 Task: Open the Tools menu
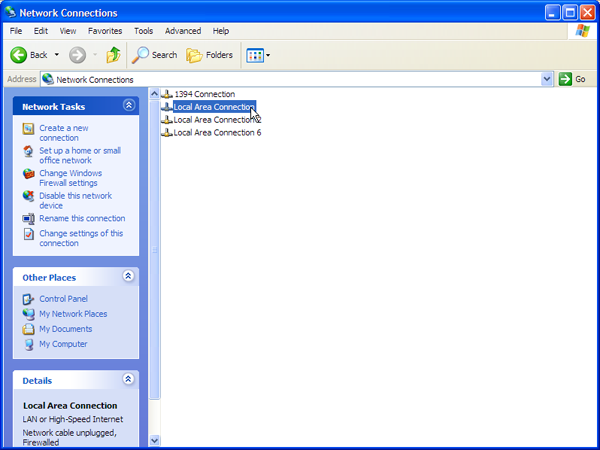[x=143, y=31]
